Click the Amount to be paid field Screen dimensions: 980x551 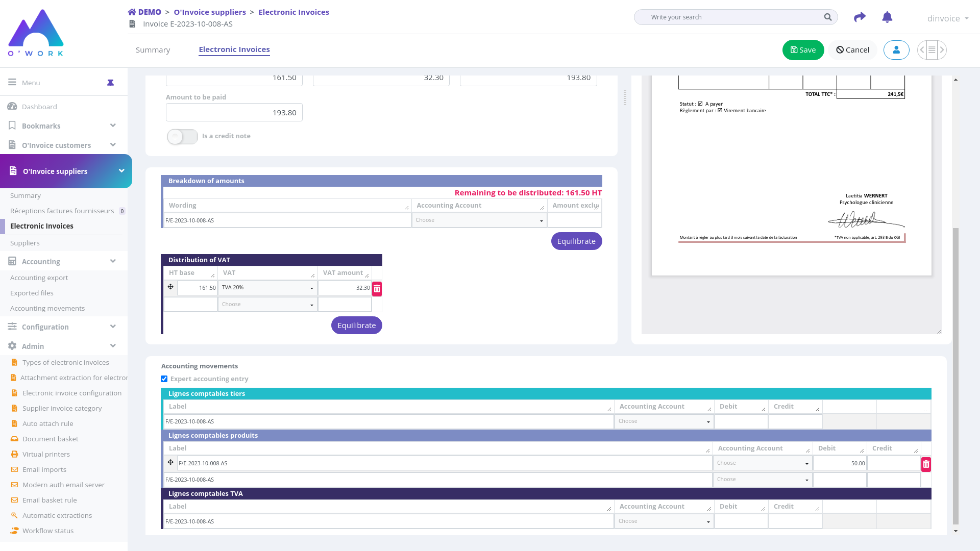pos(234,113)
